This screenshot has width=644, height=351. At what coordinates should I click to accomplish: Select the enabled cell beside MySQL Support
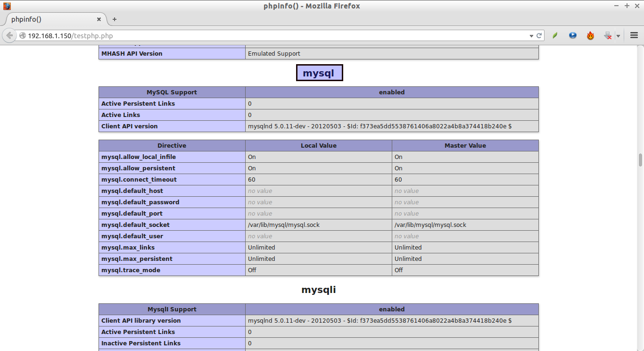tap(392, 92)
